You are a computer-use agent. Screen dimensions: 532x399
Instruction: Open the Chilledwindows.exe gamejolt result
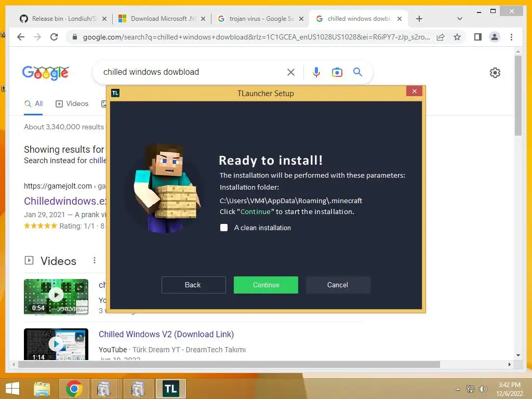tap(65, 201)
